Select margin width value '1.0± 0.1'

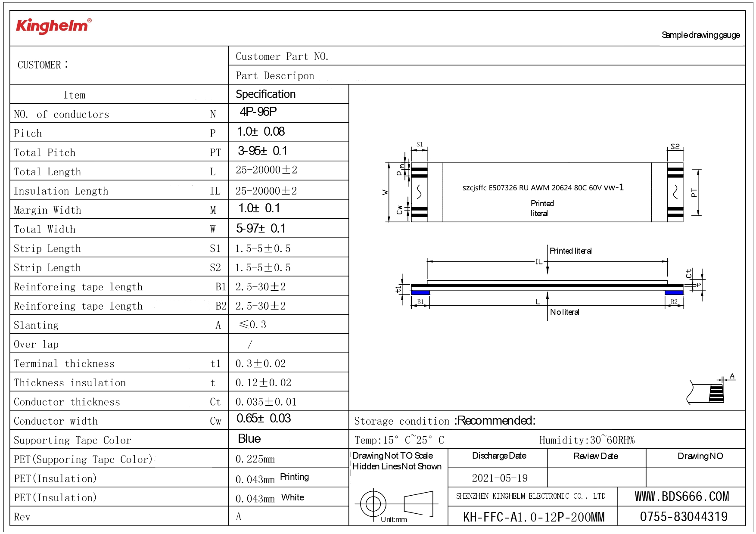coord(259,208)
